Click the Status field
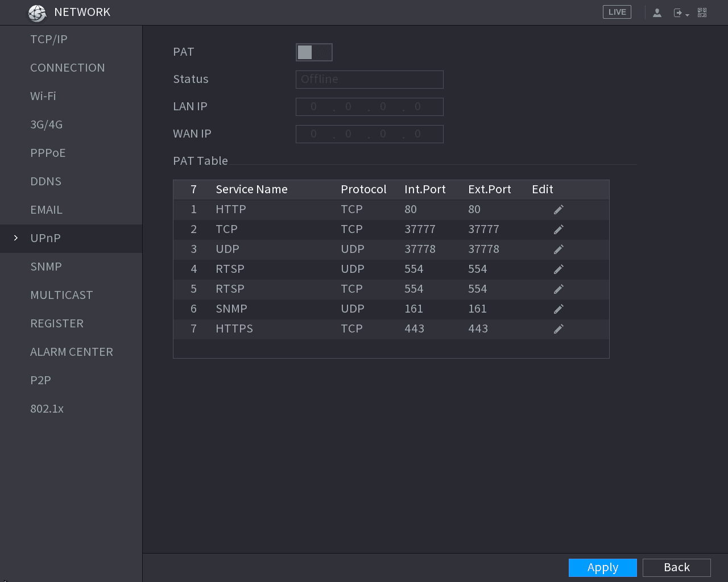 coord(370,80)
